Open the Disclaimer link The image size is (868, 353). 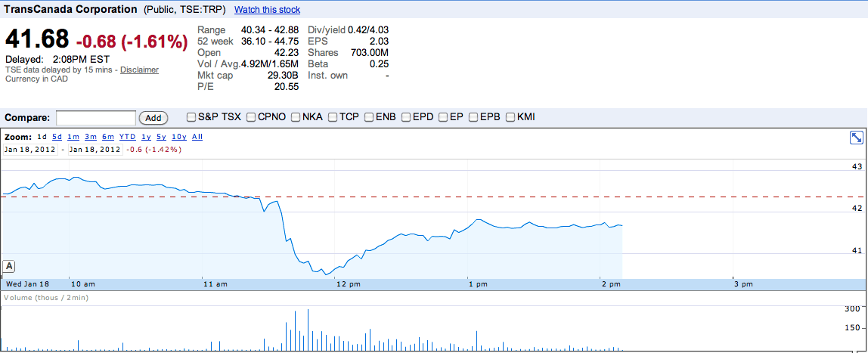click(139, 70)
